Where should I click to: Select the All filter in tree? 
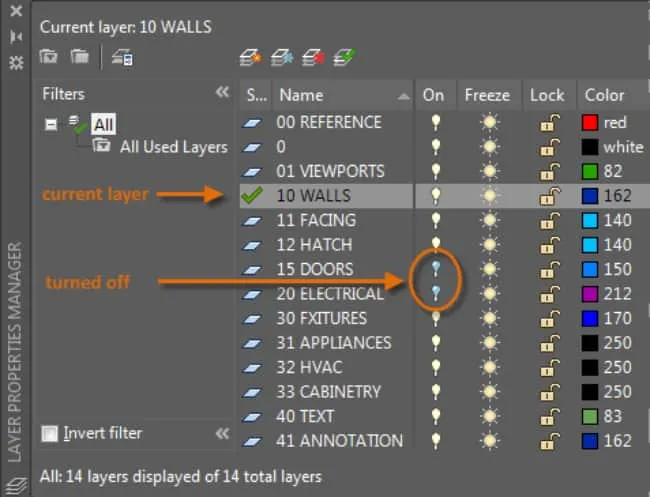click(x=103, y=124)
